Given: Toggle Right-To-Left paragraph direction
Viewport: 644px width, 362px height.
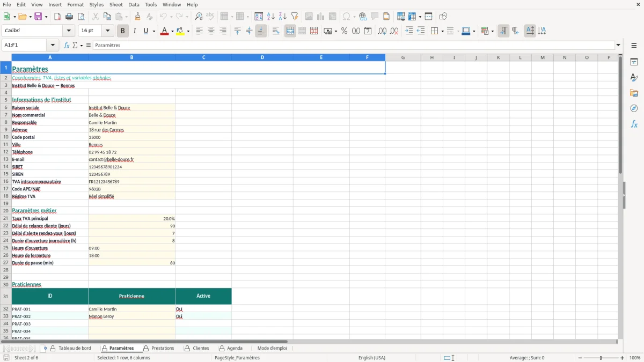Looking at the screenshot, I should pyautogui.click(x=515, y=31).
